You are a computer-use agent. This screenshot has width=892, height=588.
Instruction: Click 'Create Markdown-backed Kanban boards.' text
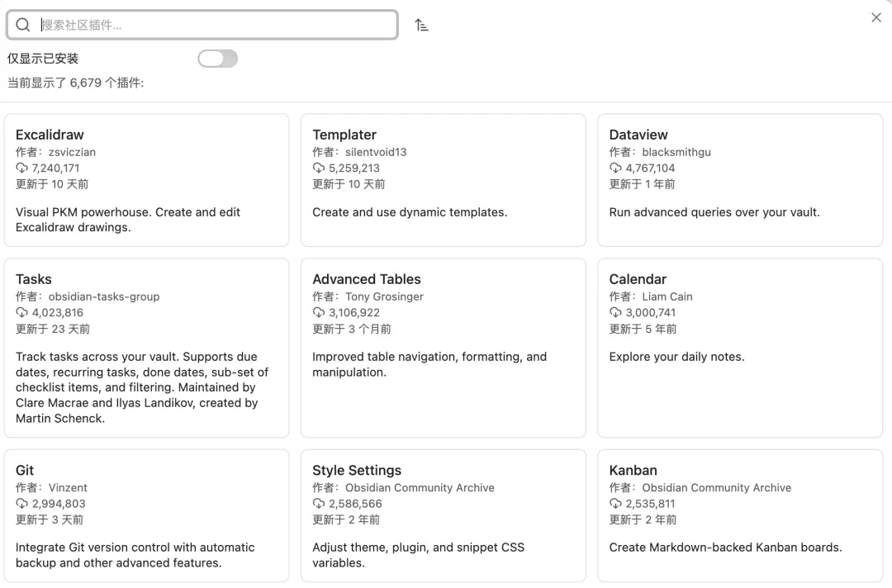coord(726,547)
